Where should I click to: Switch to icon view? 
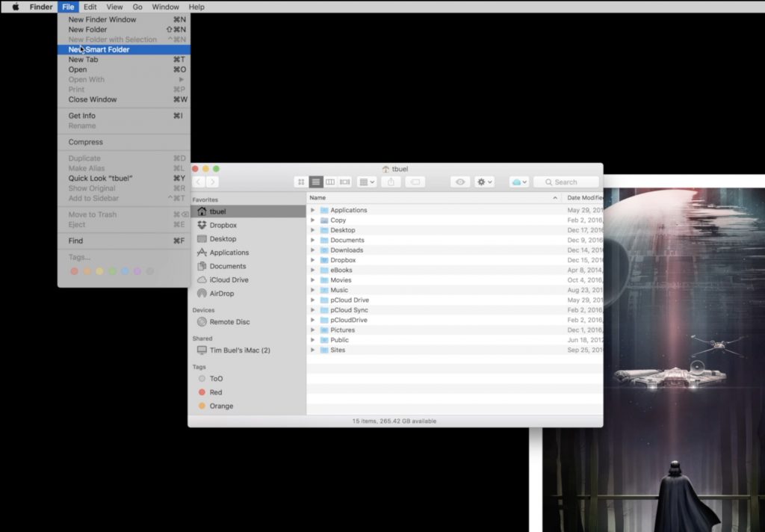301,182
